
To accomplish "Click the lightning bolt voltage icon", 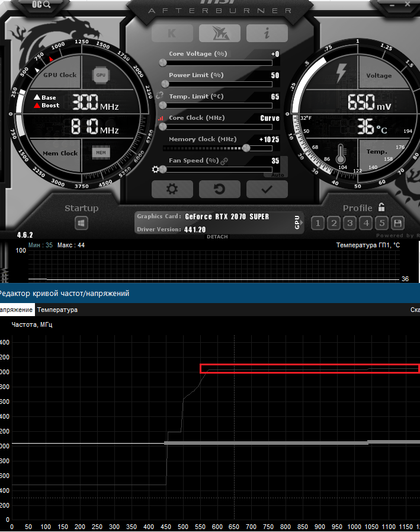I will (x=341, y=73).
